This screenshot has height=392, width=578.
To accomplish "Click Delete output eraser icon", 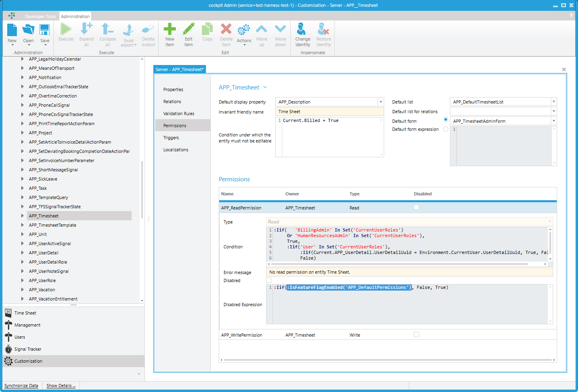I will (148, 29).
